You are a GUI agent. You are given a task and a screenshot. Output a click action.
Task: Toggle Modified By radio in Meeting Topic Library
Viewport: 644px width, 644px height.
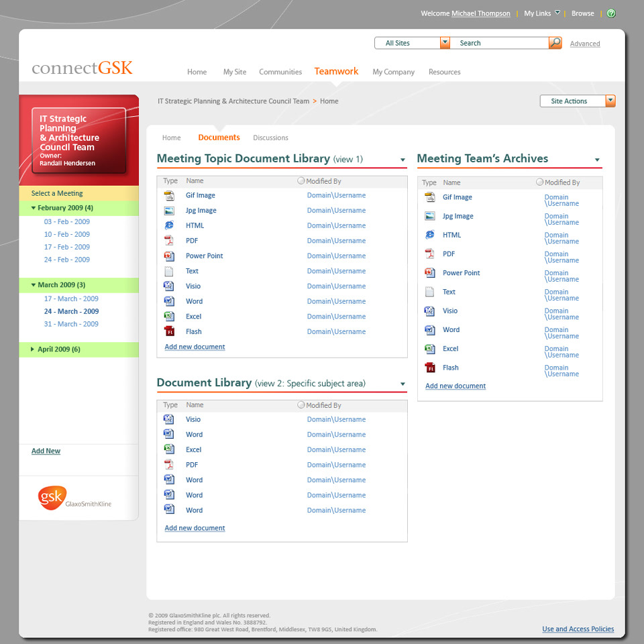pyautogui.click(x=301, y=180)
